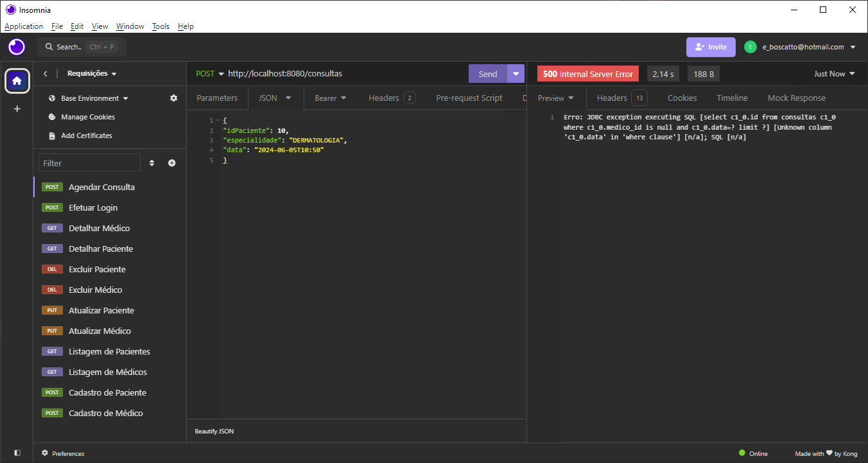The width and height of the screenshot is (868, 463).
Task: Open the File menu
Action: (x=57, y=26)
